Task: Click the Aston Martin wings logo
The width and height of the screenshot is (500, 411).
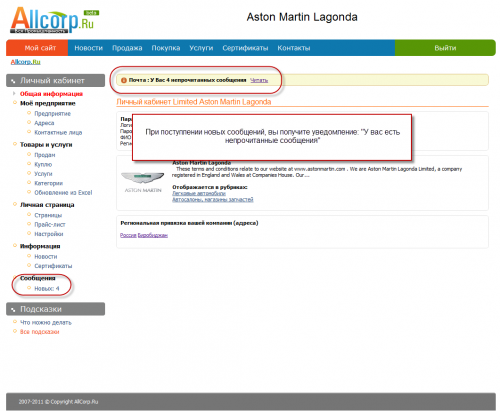Action: [143, 178]
